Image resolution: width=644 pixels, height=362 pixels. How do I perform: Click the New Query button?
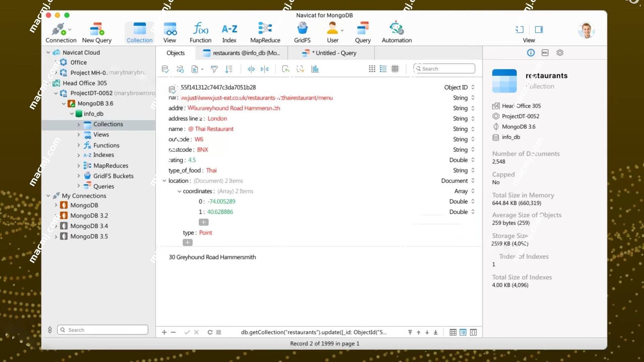pyautogui.click(x=97, y=33)
